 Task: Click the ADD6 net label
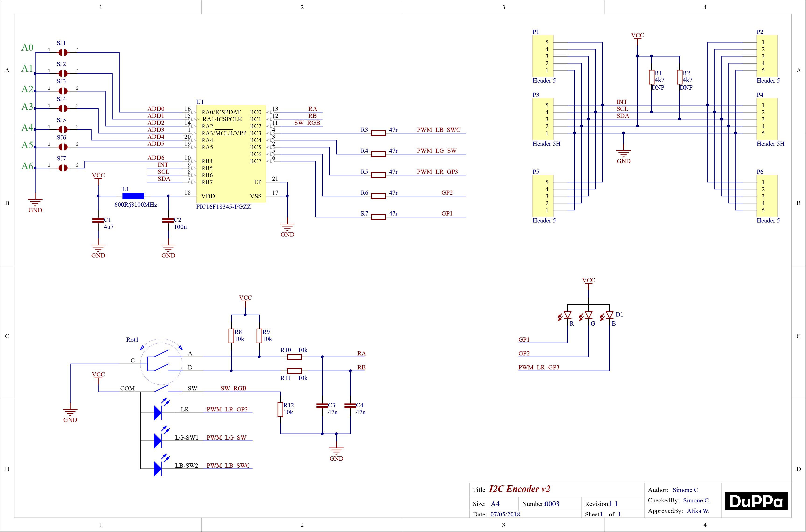(x=156, y=158)
